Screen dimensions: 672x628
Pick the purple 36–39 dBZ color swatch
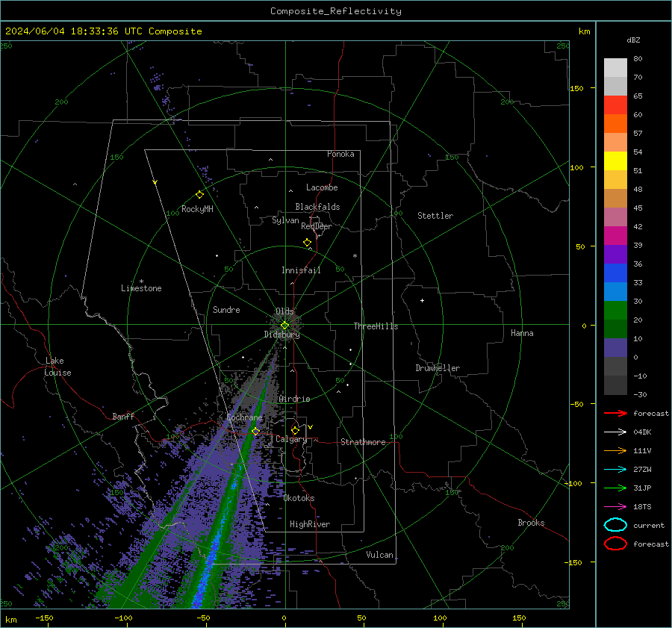coord(615,255)
